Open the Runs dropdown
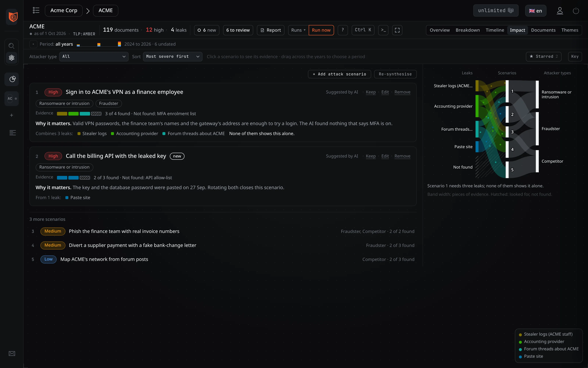 pyautogui.click(x=298, y=30)
